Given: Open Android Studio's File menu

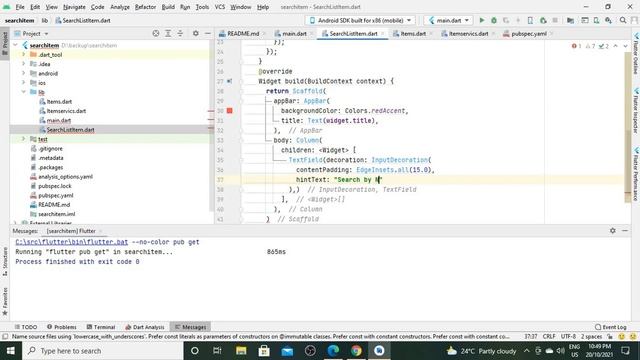Looking at the screenshot, I should point(20,7).
